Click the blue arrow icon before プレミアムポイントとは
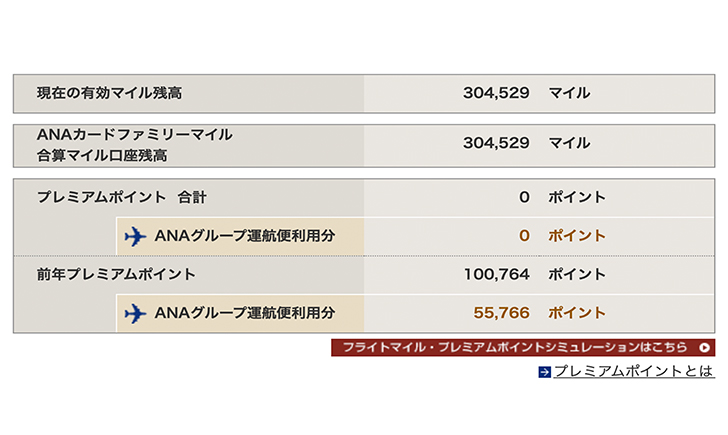728x435 pixels. pos(544,372)
